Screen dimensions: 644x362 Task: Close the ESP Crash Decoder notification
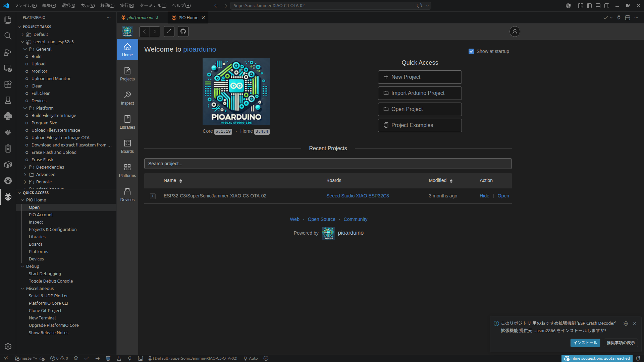tap(635, 323)
